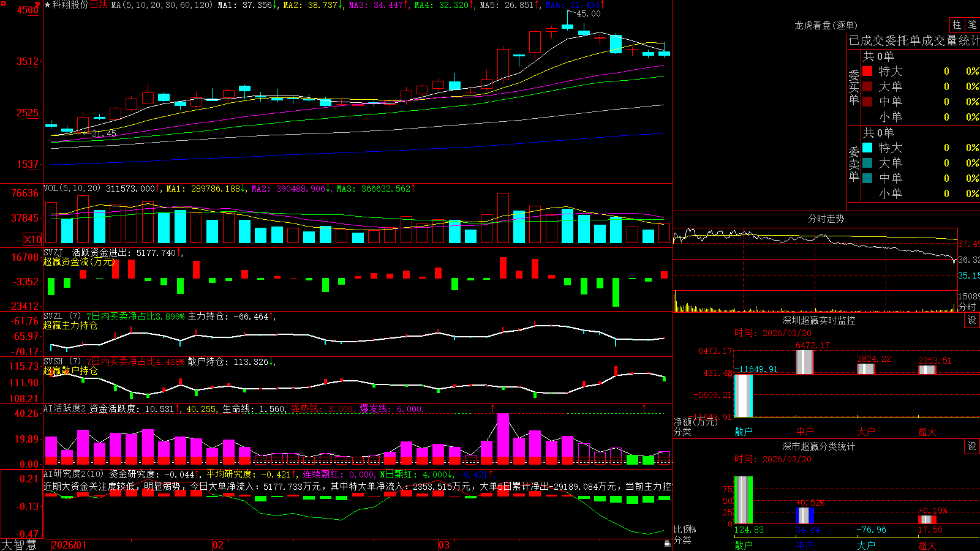980x551 pixels.
Task: Click the 主力持仓: -66.464 value
Action: pos(231,317)
